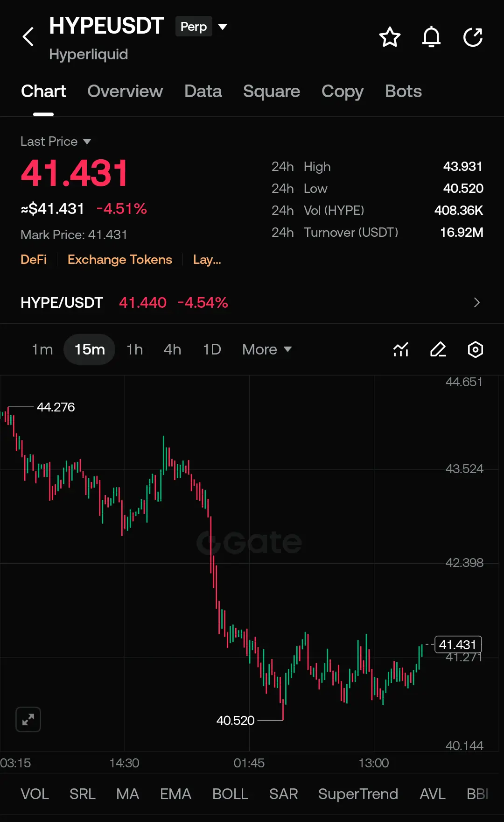The height and width of the screenshot is (822, 504).
Task: Tap the large 41.431 last price
Action: tap(74, 173)
